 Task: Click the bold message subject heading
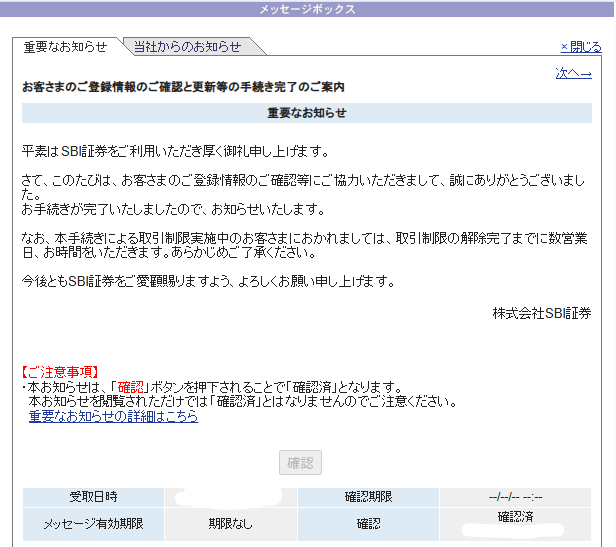pos(183,87)
